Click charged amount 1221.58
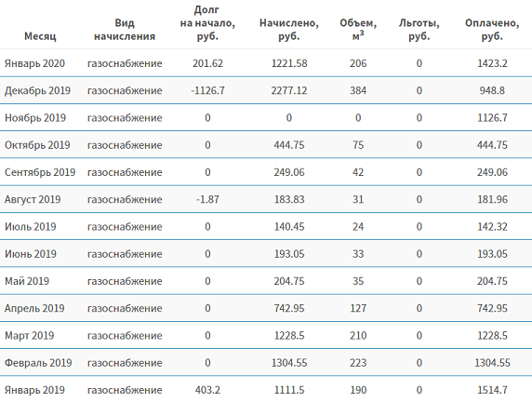 289,63
